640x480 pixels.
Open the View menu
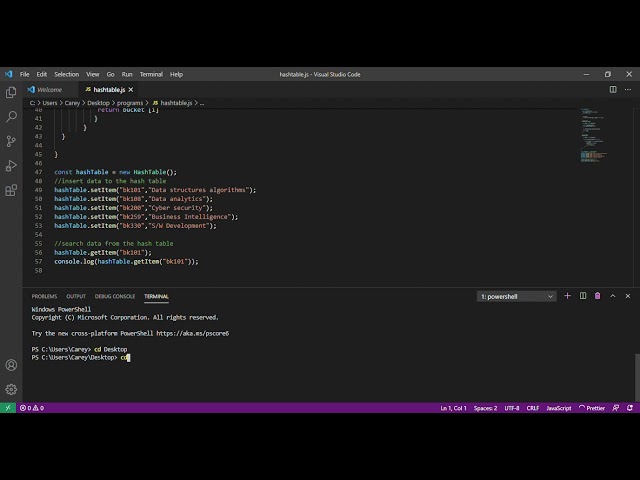93,74
